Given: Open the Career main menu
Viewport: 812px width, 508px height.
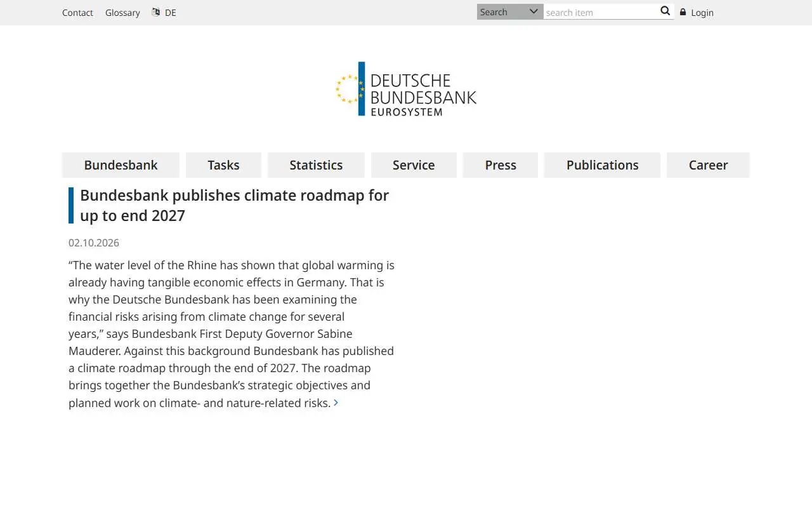Looking at the screenshot, I should (x=708, y=165).
